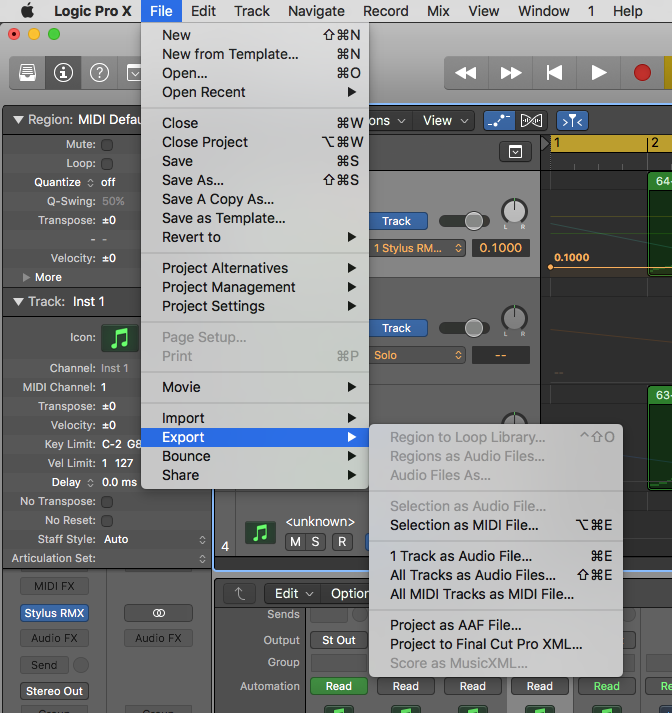Enable the No Transpose checkbox

coord(107,502)
